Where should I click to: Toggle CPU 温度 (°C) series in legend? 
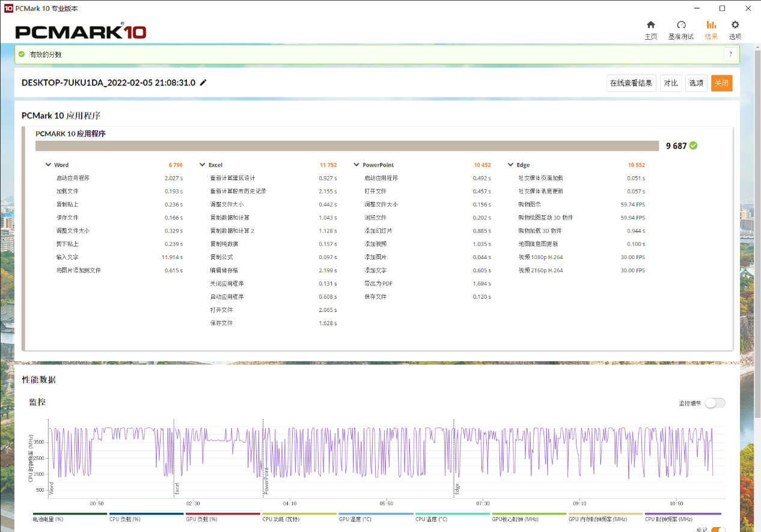coord(453,516)
